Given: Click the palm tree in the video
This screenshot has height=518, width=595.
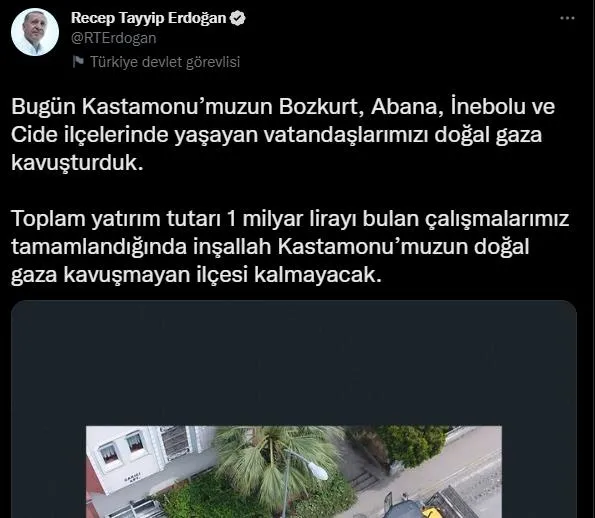Looking at the screenshot, I should pyautogui.click(x=273, y=457).
